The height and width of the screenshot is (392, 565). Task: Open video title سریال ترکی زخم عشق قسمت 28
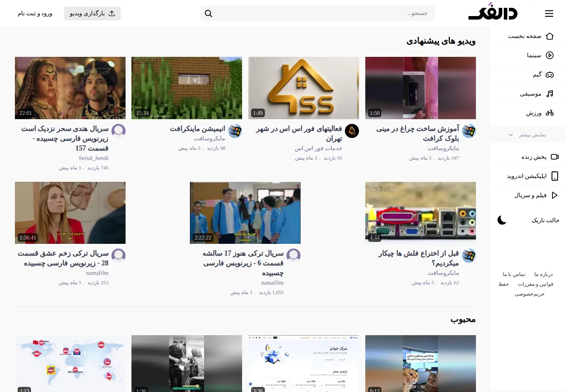(63, 258)
